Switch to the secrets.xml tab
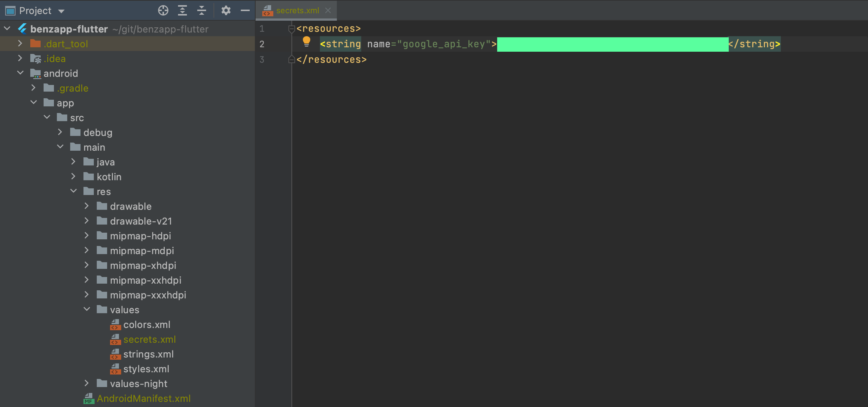Screen dimensions: 868x407 click(297, 11)
